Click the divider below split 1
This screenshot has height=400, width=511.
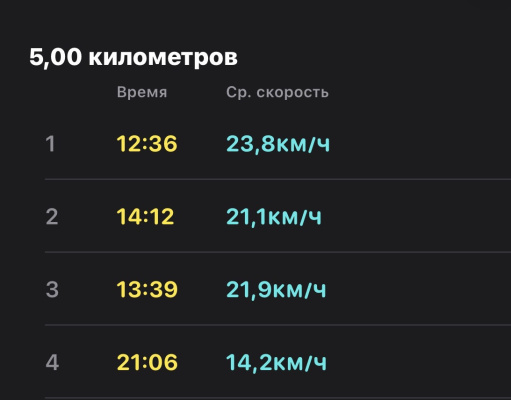coord(278,179)
